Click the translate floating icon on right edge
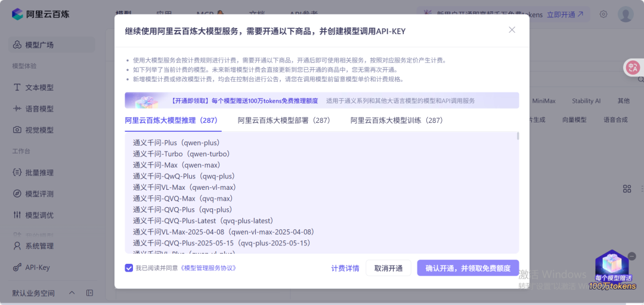This screenshot has height=305, width=644. [x=634, y=67]
